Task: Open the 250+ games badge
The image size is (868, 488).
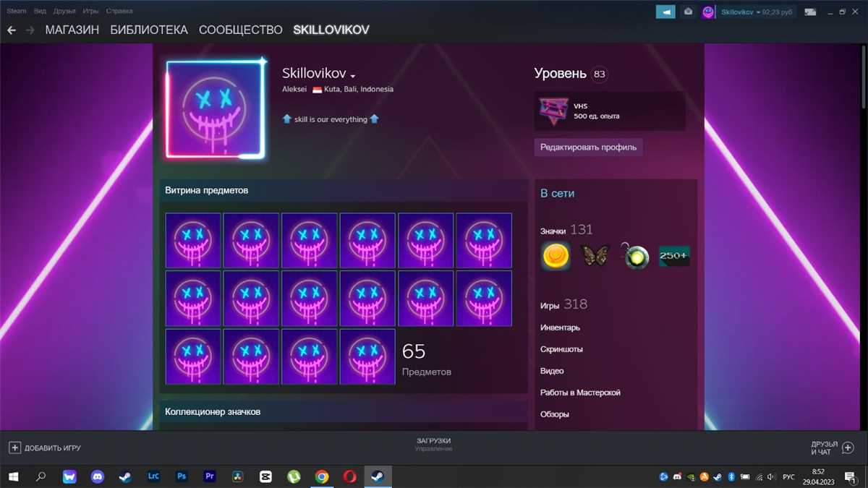Action: [674, 256]
